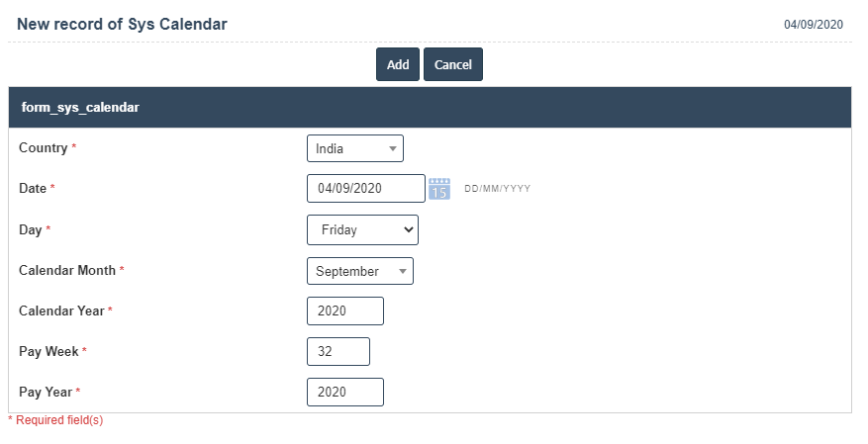Open the calendar date picker icon
The height and width of the screenshot is (444, 868).
(x=438, y=188)
